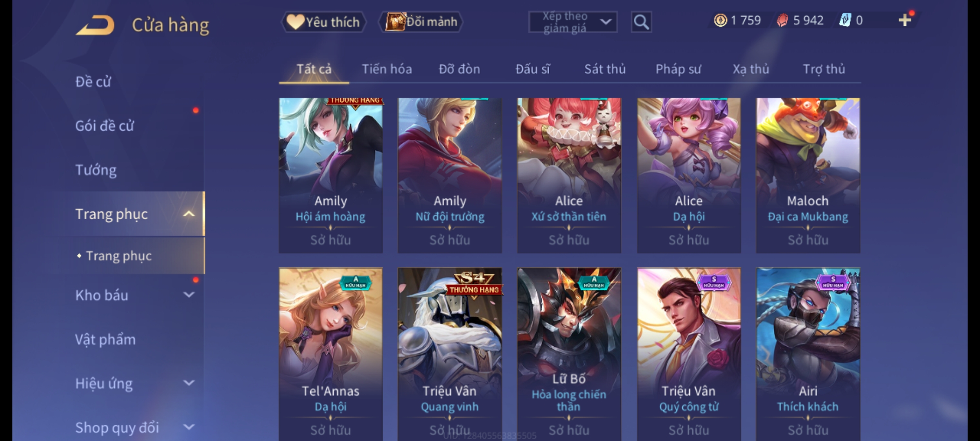Tap the golden back arrow icon

pyautogui.click(x=95, y=25)
